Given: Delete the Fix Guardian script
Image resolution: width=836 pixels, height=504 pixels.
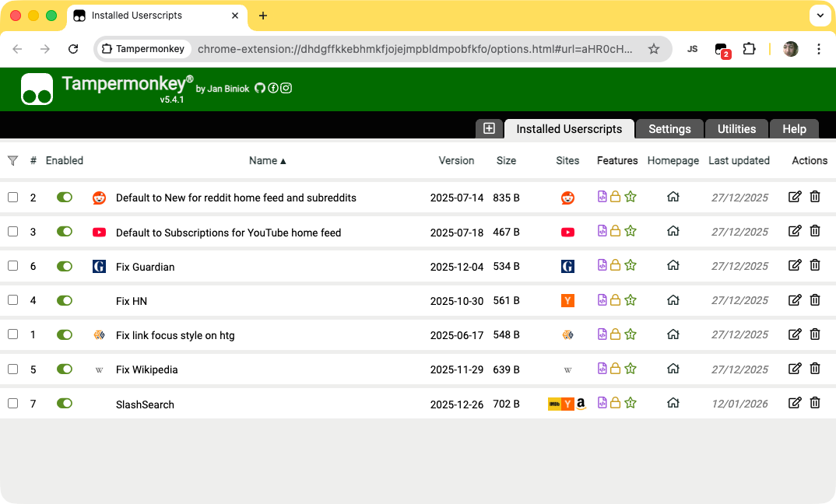Looking at the screenshot, I should (x=815, y=265).
